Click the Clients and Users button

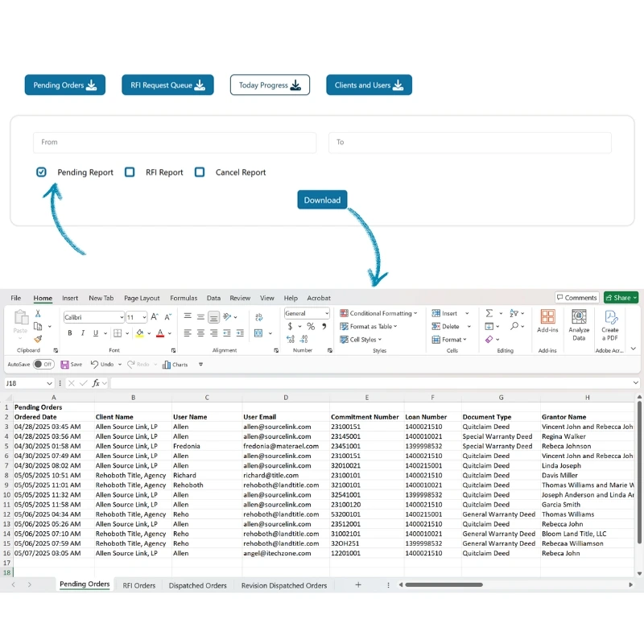point(369,84)
